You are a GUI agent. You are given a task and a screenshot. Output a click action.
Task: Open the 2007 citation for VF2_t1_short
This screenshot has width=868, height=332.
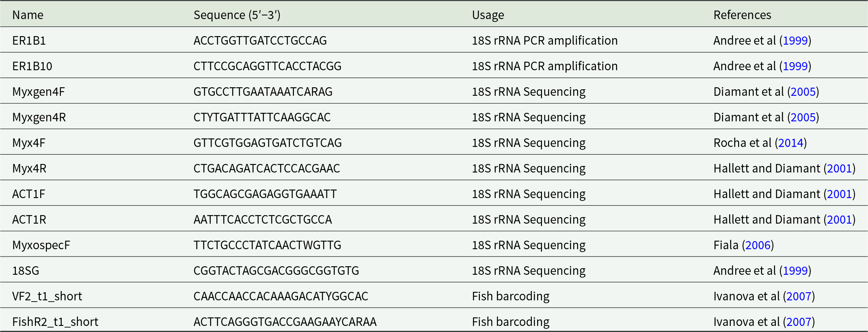pyautogui.click(x=799, y=296)
